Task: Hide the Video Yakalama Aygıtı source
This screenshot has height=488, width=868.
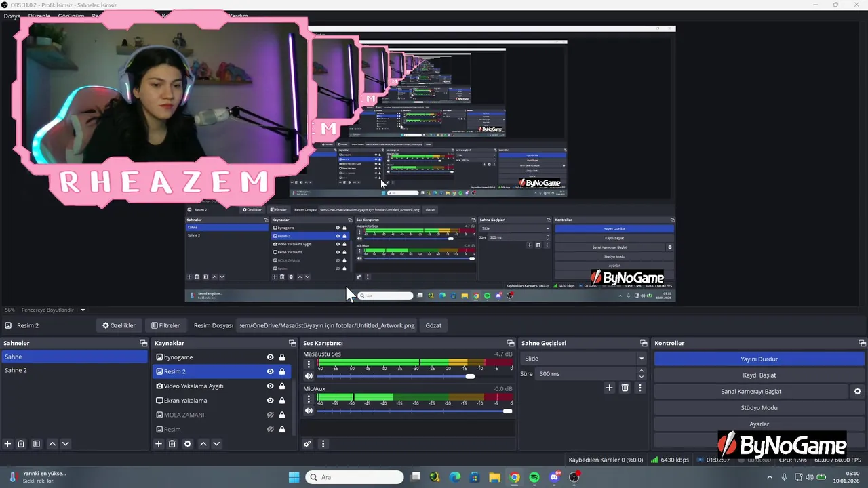Action: [270, 386]
